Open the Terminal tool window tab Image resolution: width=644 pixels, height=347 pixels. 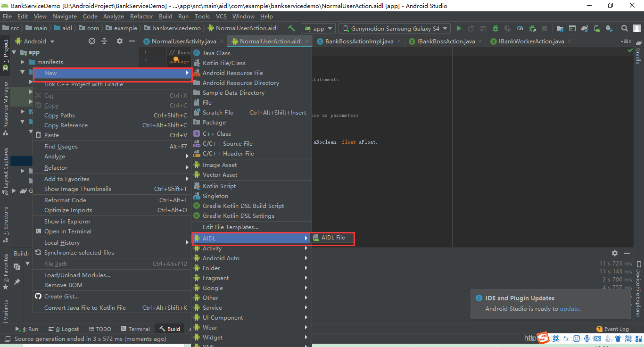tap(135, 329)
